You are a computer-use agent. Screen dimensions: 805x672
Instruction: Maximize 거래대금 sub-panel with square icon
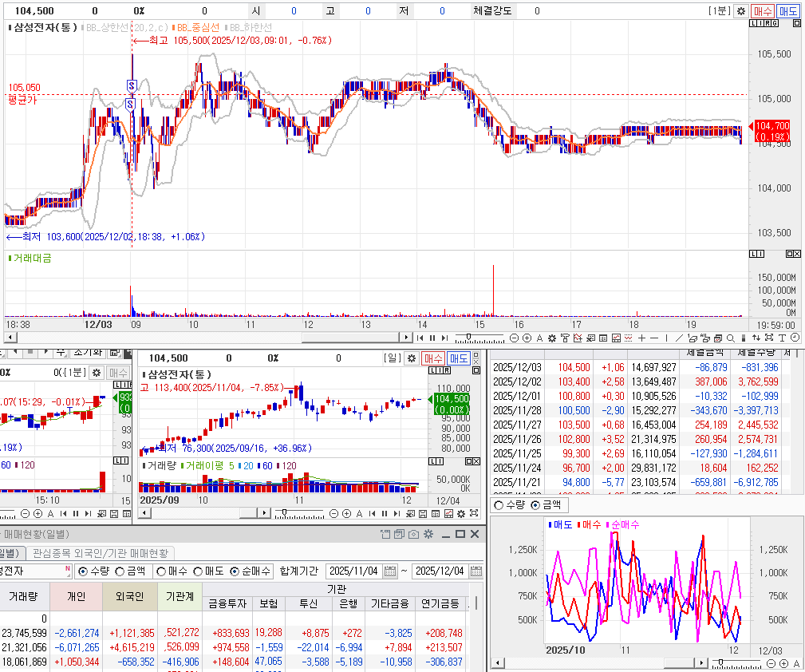point(790,254)
